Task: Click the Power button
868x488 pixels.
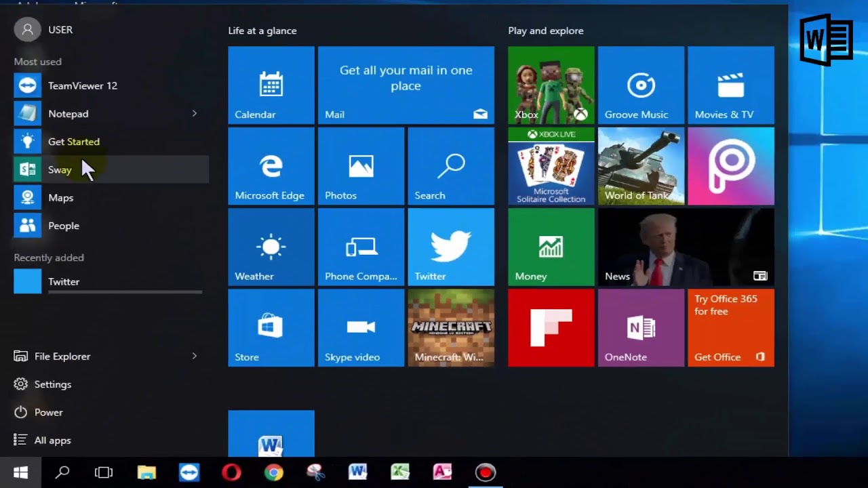Action: (111, 412)
